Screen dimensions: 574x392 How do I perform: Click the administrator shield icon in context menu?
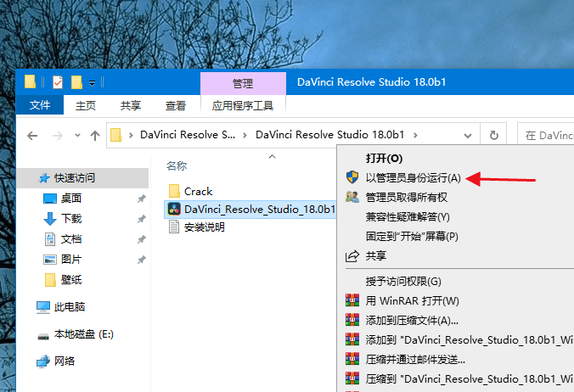click(x=352, y=177)
